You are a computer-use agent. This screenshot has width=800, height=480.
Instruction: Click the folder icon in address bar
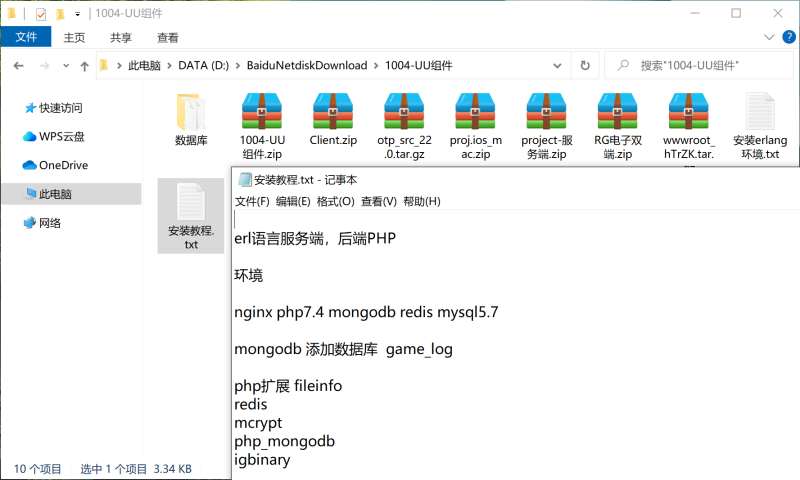[x=104, y=65]
